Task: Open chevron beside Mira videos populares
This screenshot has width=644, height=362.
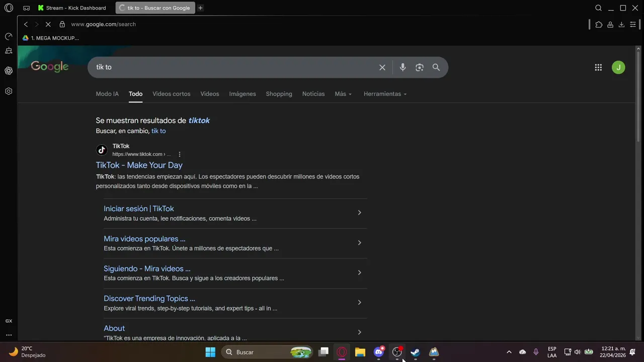Action: click(359, 243)
